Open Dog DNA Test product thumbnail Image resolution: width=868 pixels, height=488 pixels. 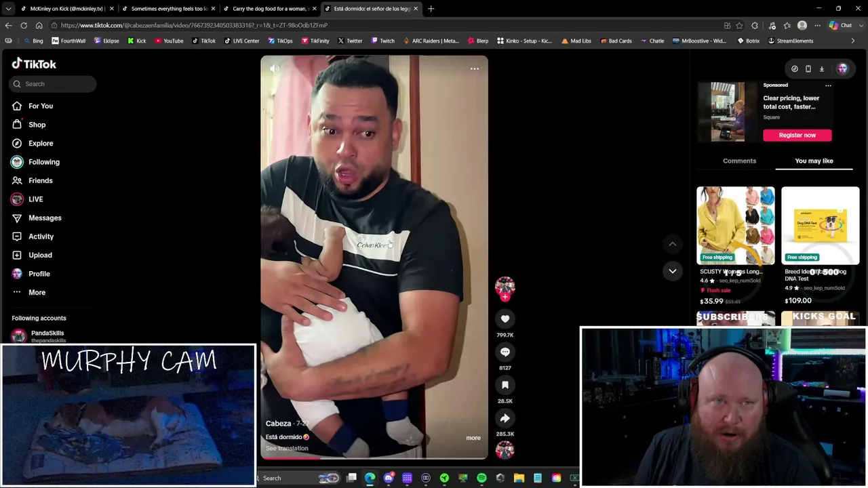[x=821, y=226]
